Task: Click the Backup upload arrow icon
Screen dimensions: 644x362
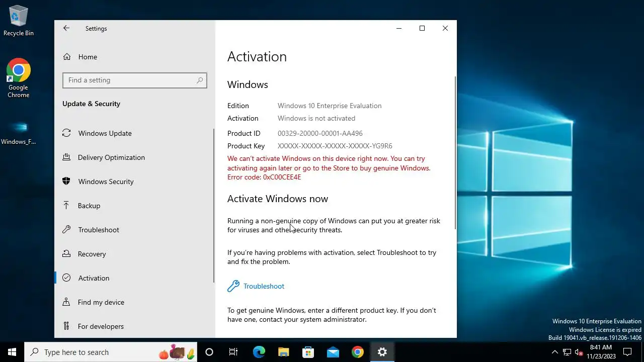Action: pyautogui.click(x=66, y=206)
